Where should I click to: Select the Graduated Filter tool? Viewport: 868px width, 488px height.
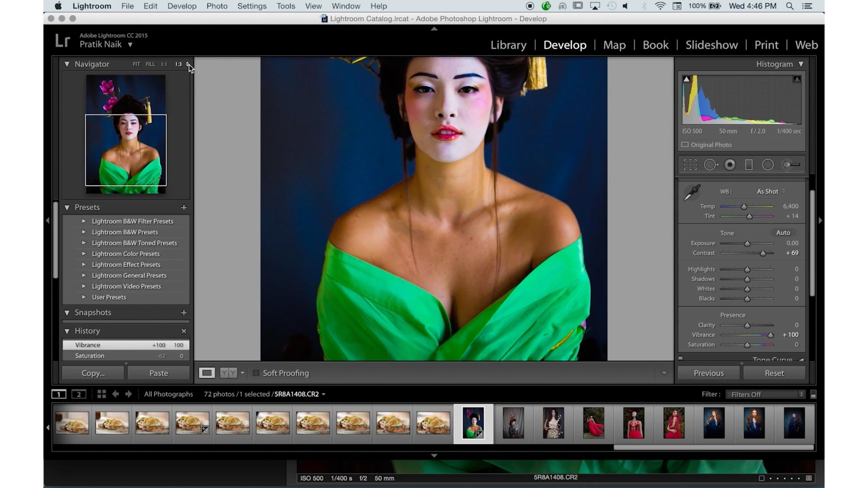click(748, 164)
